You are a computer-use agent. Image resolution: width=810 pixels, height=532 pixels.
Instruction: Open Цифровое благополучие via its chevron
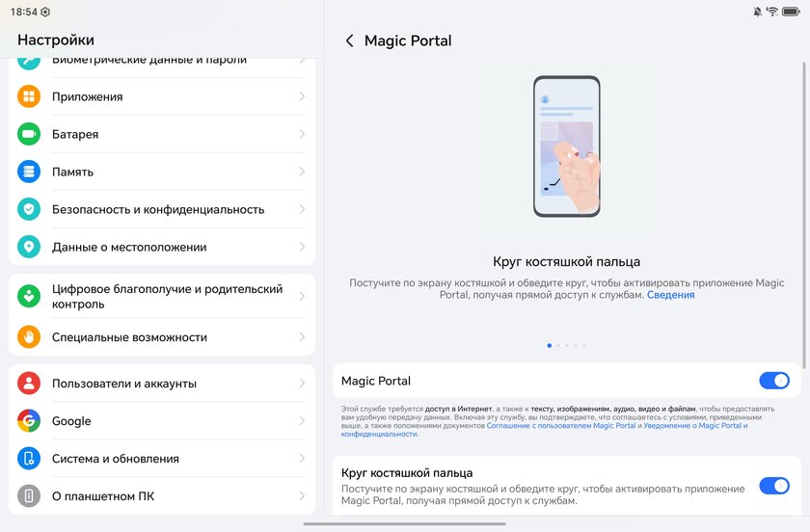pos(302,296)
